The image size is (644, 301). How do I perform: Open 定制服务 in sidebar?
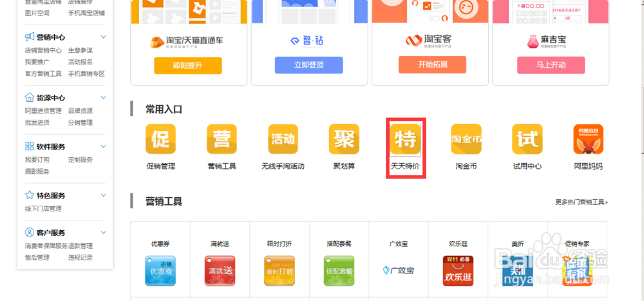pos(80,160)
